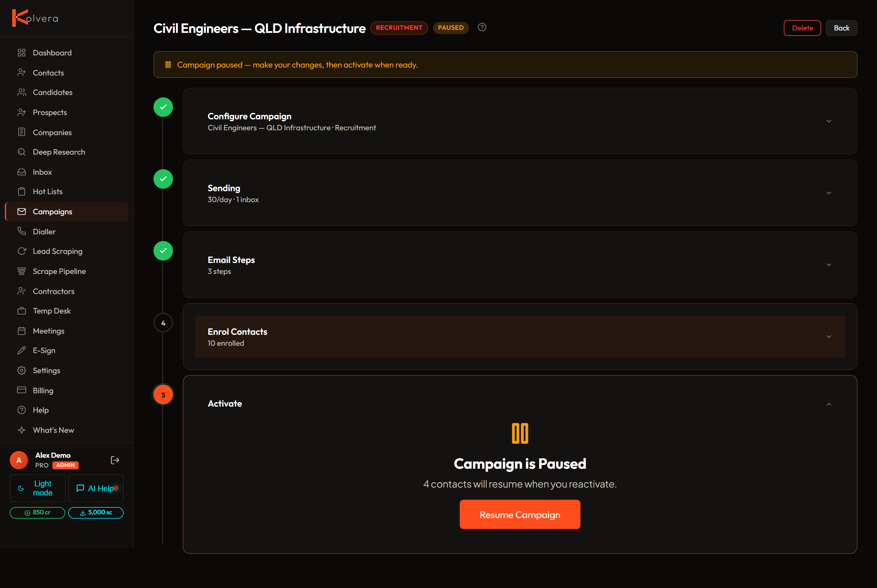The width and height of the screenshot is (877, 588).
Task: Click the 850 cr credits pill
Action: (37, 513)
